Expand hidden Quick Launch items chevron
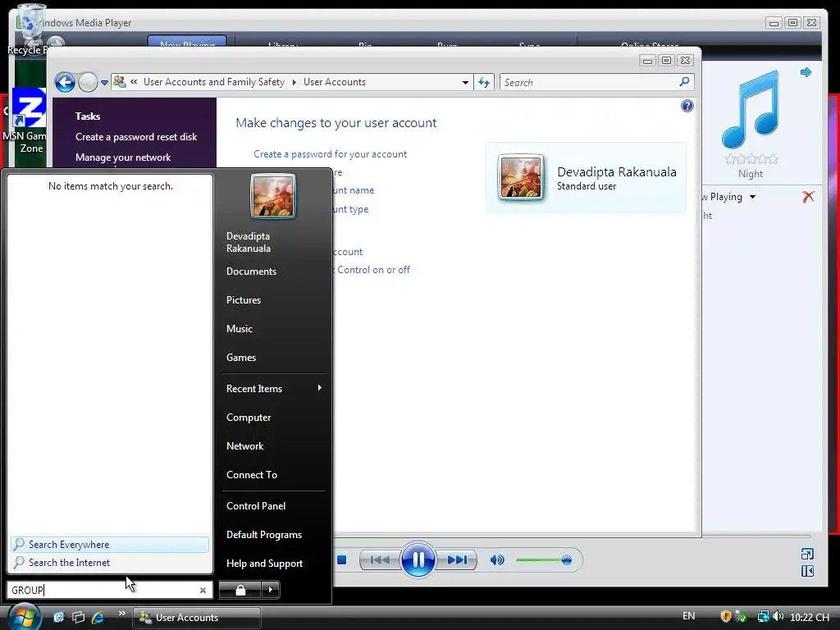This screenshot has width=840, height=630. click(x=121, y=614)
